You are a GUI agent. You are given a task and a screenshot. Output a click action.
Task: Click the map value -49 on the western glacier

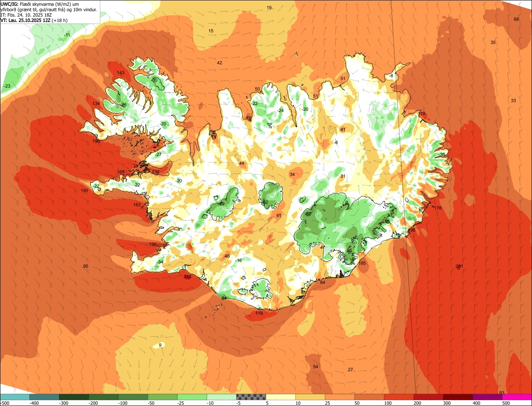[x=221, y=204]
